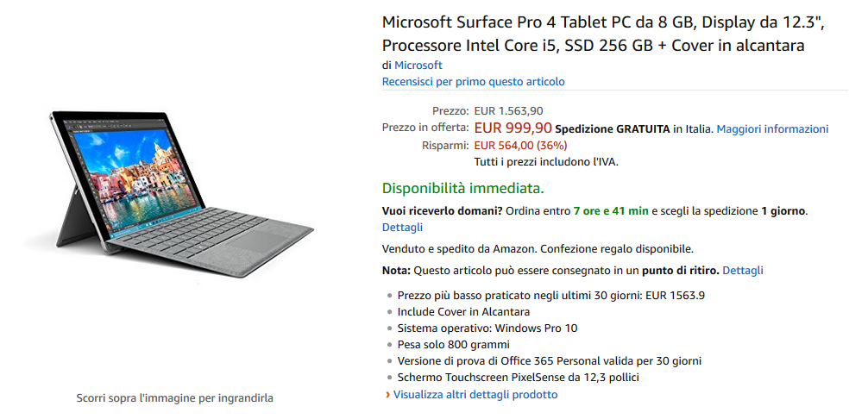868x419 pixels.
Task: Click the Spedizione GRATUITA label
Action: click(613, 129)
